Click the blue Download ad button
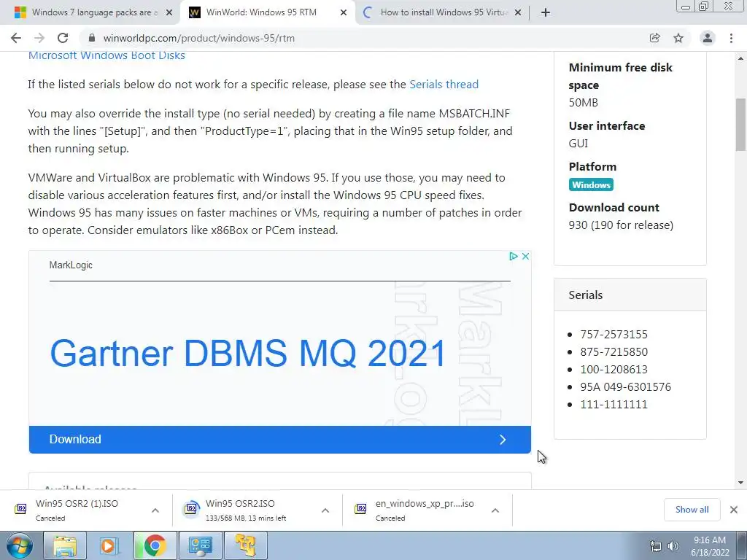This screenshot has height=560, width=747. point(279,440)
